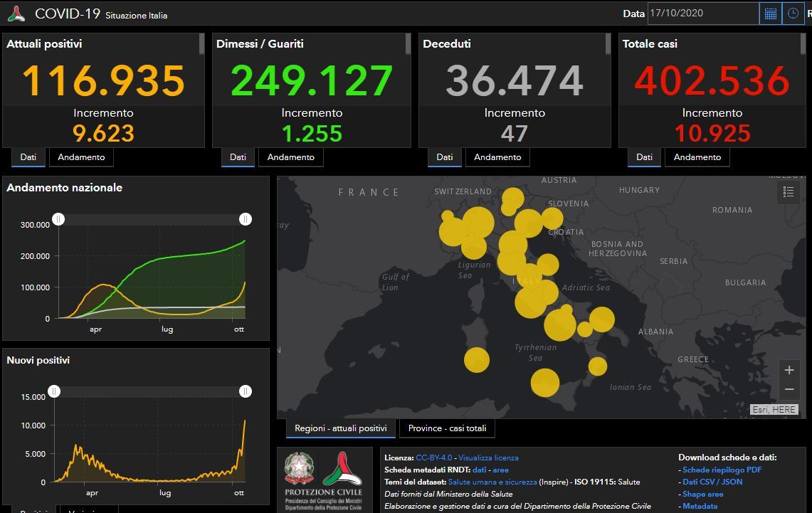Open the calendar date picker icon

pyautogui.click(x=770, y=14)
